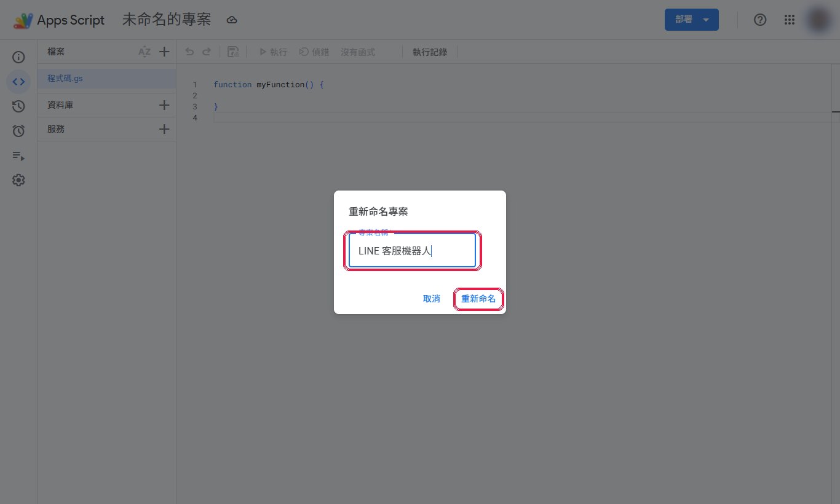Click line number 4 in the editor
840x504 pixels.
tap(195, 117)
